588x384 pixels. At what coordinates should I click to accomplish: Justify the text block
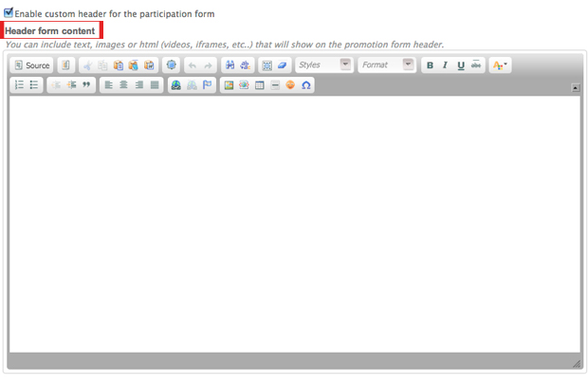pyautogui.click(x=155, y=85)
